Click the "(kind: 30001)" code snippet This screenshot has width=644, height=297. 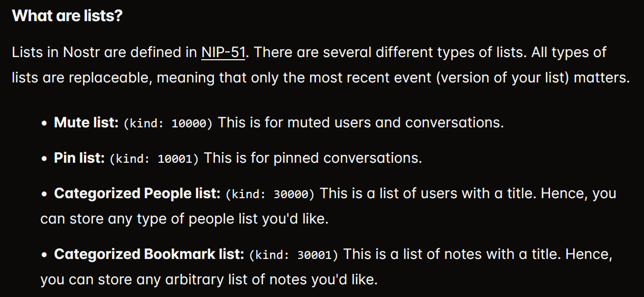293,255
